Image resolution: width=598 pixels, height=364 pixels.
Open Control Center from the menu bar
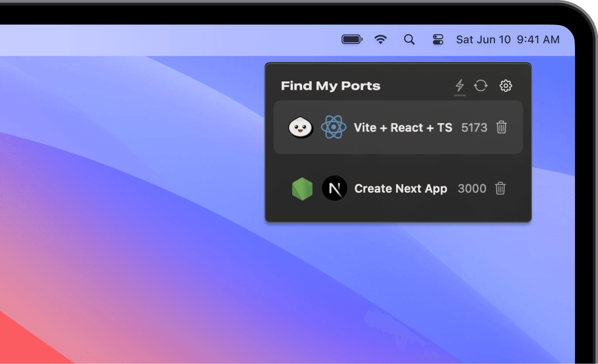(438, 39)
